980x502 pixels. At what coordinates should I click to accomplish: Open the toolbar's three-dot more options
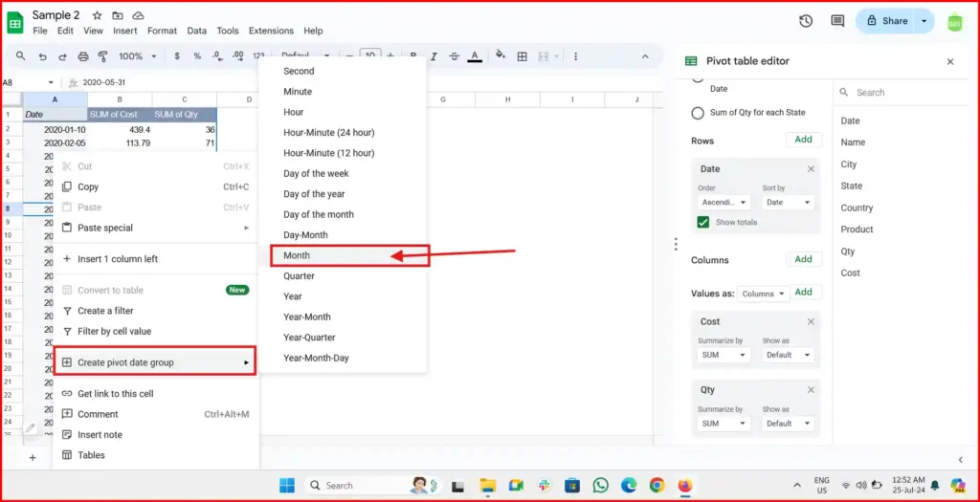click(575, 56)
